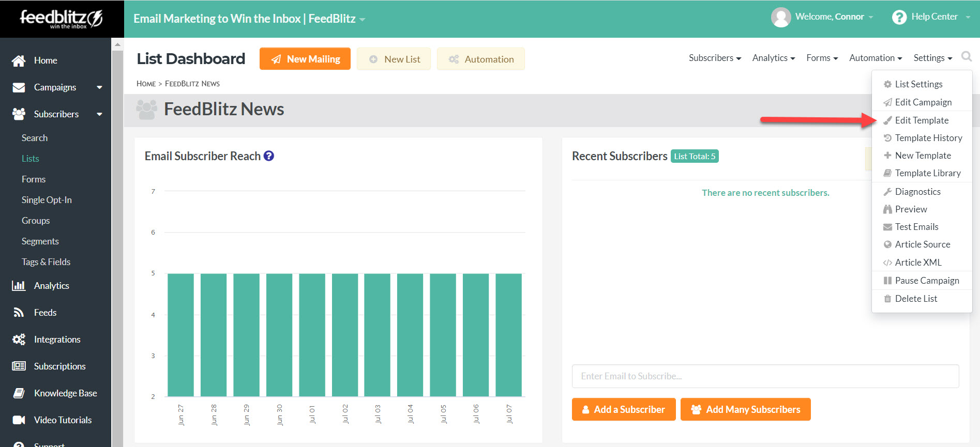Click the Automation yellow button
This screenshot has height=447, width=980.
[481, 59]
